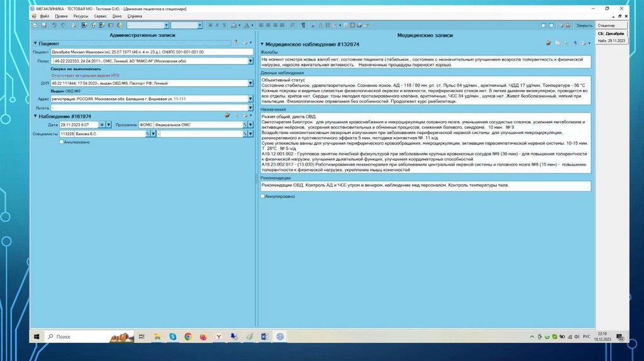Click the pilcrow paragraph marks icon

coord(303,25)
